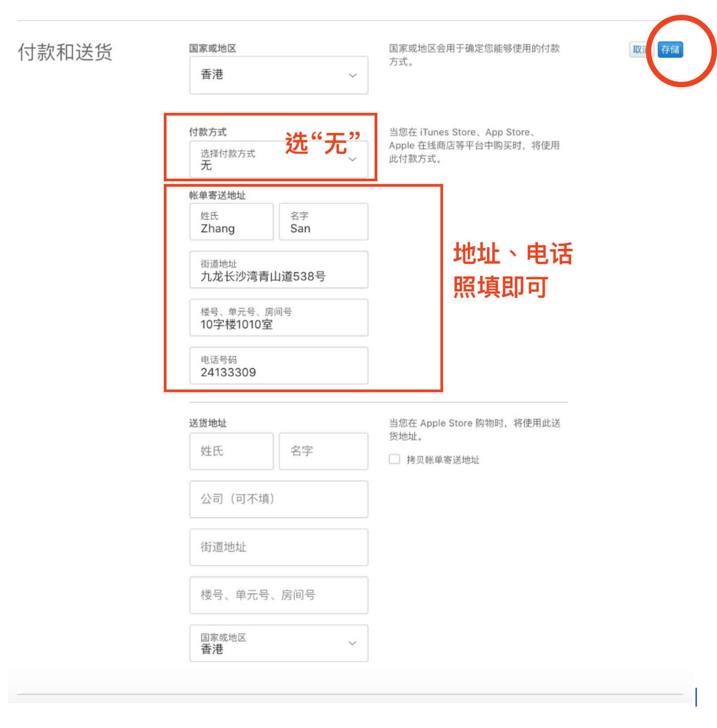Click the empty shipping 楼号、单元号、房间号 field
This screenshot has width=717, height=728.
pyautogui.click(x=278, y=595)
